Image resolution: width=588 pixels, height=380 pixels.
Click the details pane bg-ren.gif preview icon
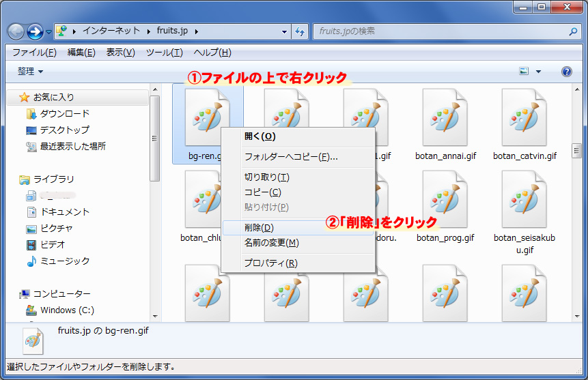33,341
